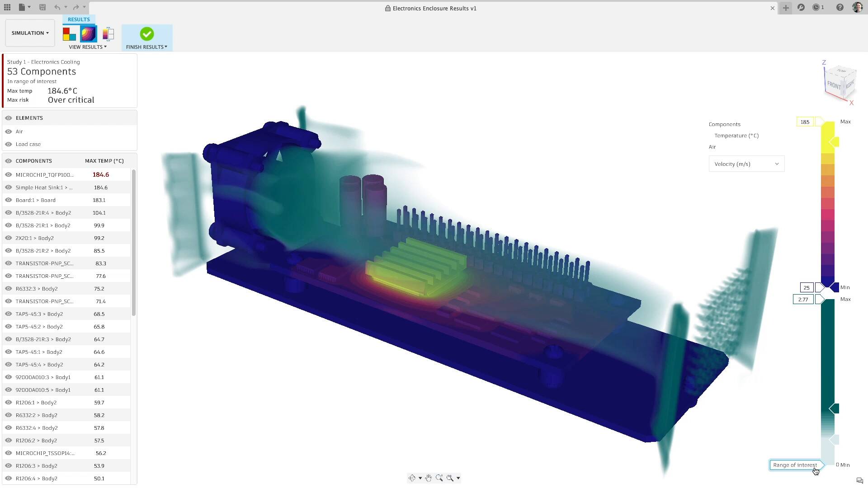
Task: Select the B/3528-21R:4 > Body2 row
Action: (x=67, y=213)
